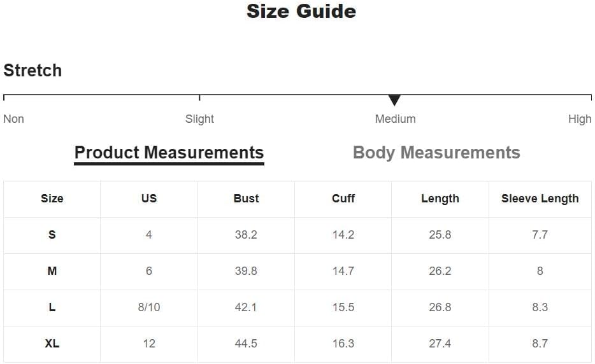Click the Size column header
Viewport: 595px width, 364px height.
pos(52,199)
